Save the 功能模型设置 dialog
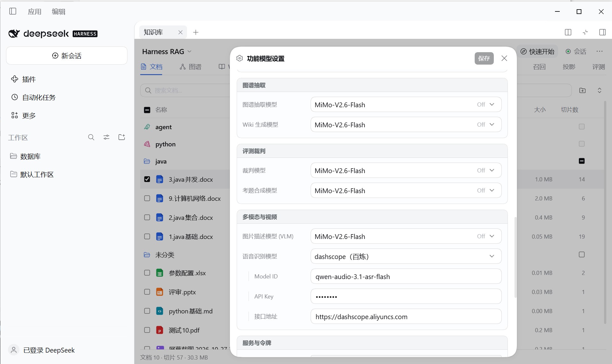Screen dimensions: 612x364 484,58
